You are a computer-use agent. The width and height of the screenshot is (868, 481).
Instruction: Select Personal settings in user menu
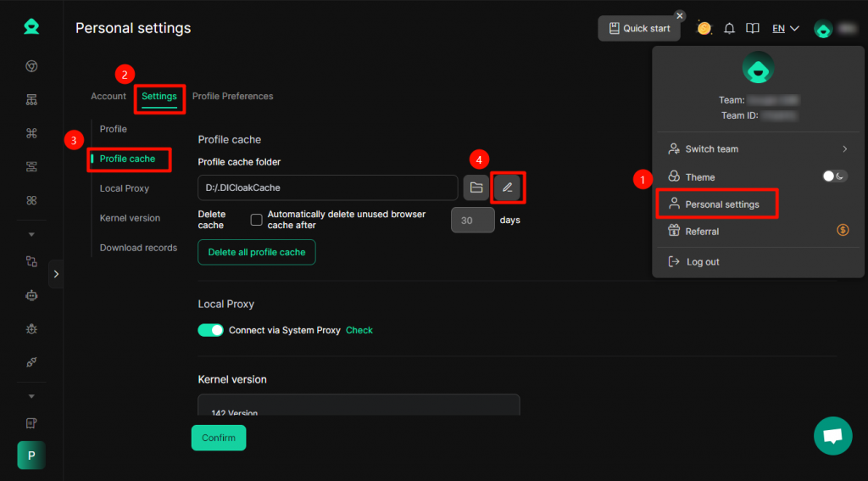pyautogui.click(x=721, y=204)
